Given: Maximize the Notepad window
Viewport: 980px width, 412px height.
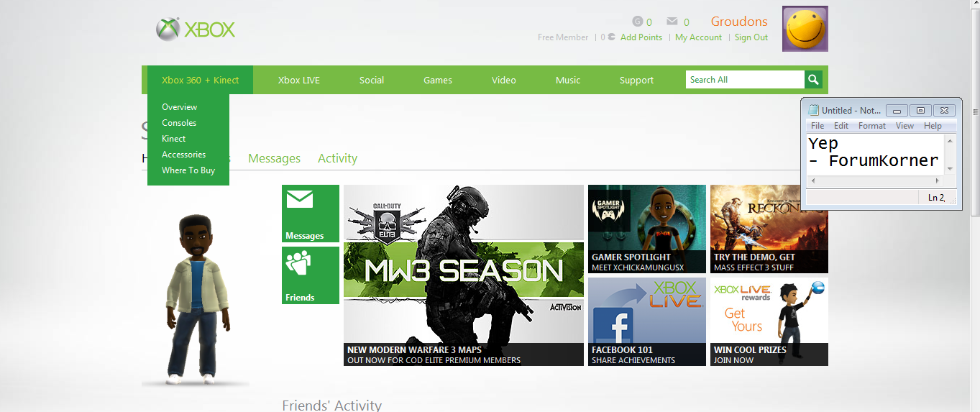Looking at the screenshot, I should 920,110.
